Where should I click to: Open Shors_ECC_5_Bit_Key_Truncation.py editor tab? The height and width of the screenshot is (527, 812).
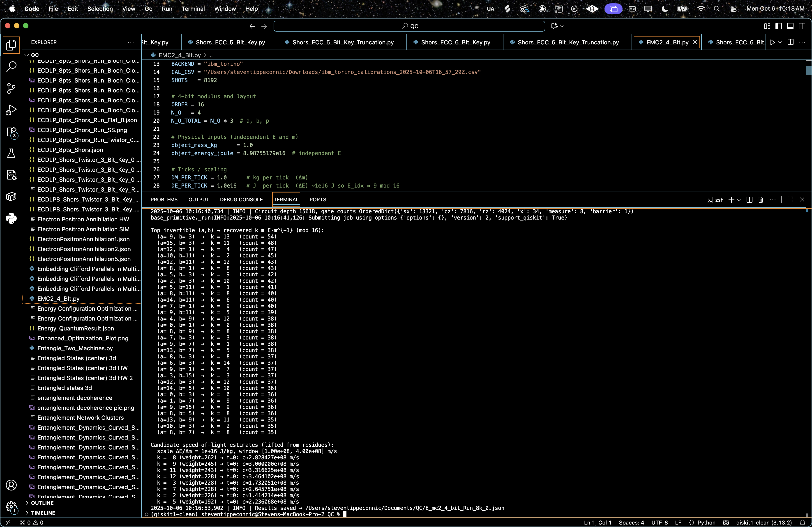pyautogui.click(x=343, y=42)
